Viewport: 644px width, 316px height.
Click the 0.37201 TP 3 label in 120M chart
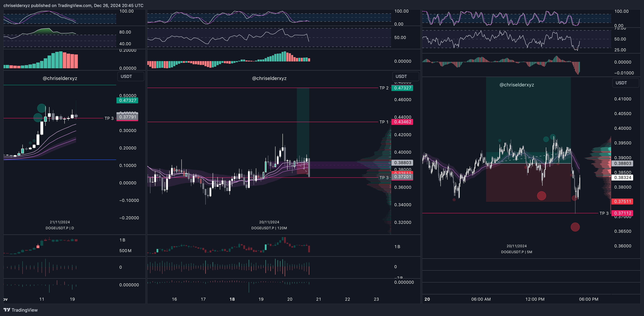[x=402, y=177]
